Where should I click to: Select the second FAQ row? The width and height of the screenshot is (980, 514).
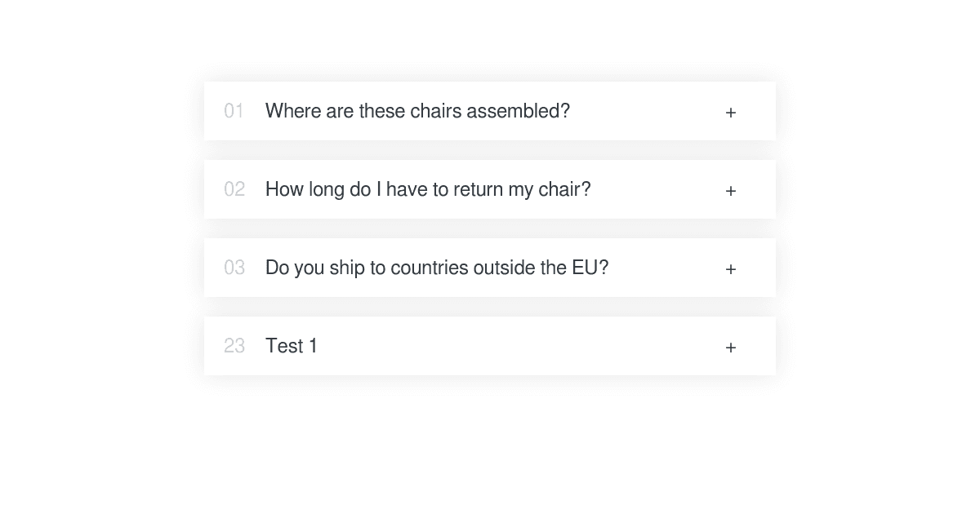pyautogui.click(x=490, y=189)
